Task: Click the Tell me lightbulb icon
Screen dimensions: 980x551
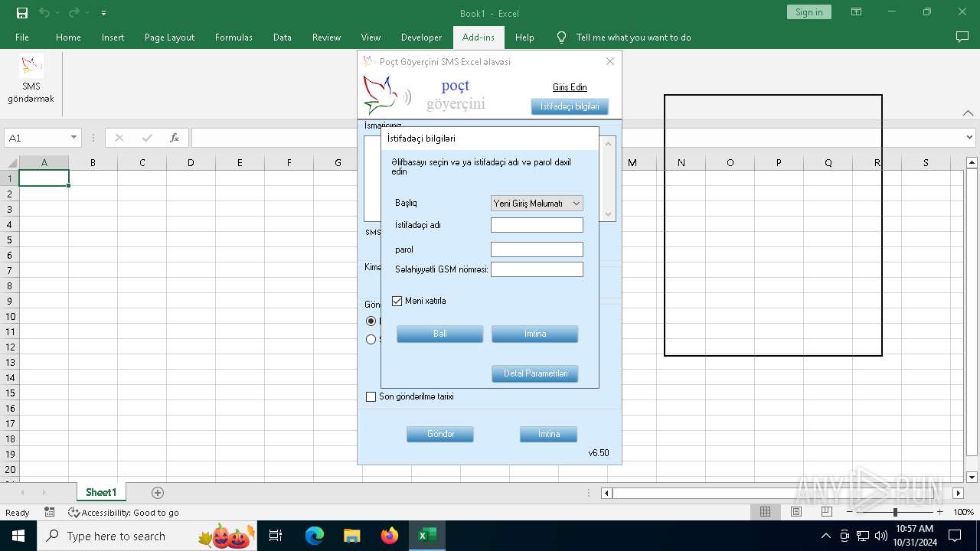Action: click(x=562, y=37)
